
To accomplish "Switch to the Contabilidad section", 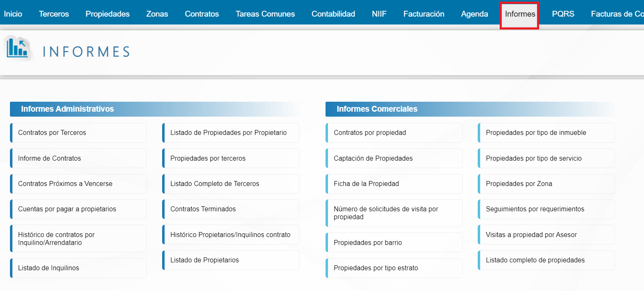I will coord(333,14).
